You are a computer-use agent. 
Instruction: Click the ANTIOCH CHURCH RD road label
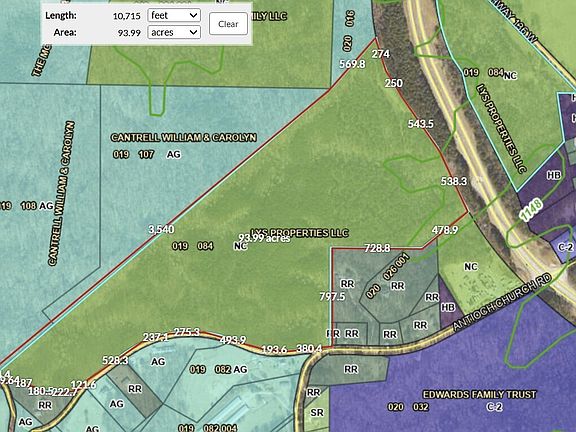point(502,302)
